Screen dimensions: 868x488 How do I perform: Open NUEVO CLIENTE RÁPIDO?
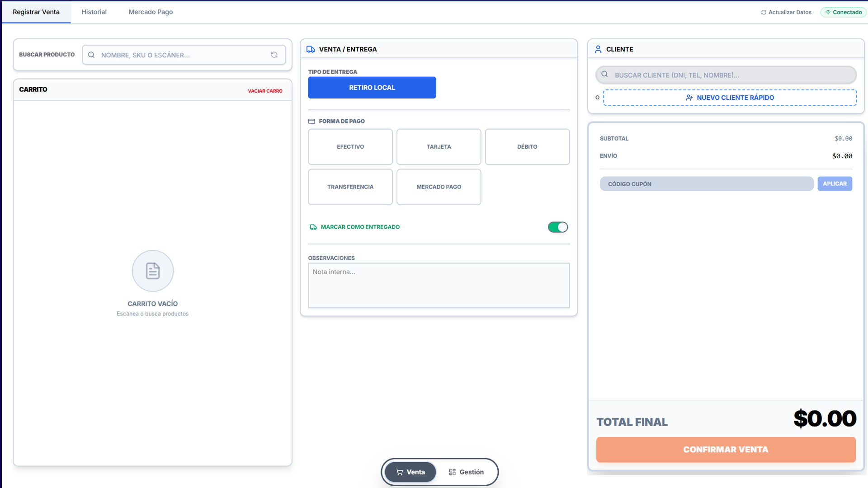(730, 97)
